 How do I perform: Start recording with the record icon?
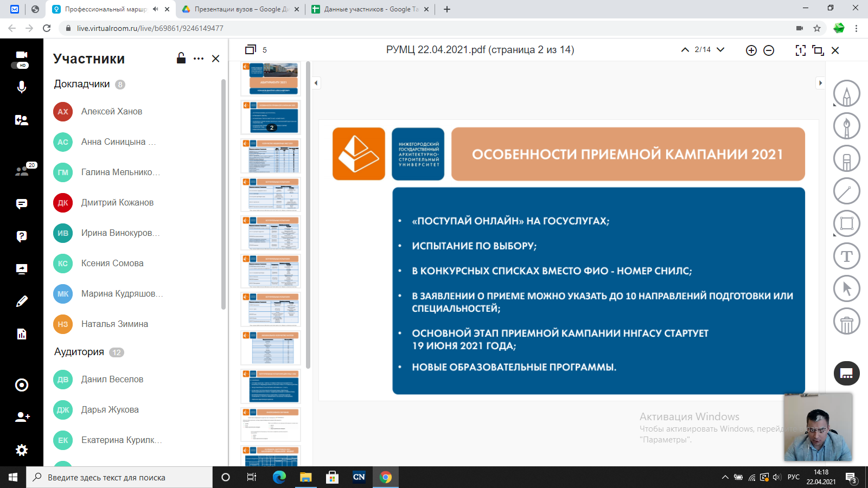22,385
